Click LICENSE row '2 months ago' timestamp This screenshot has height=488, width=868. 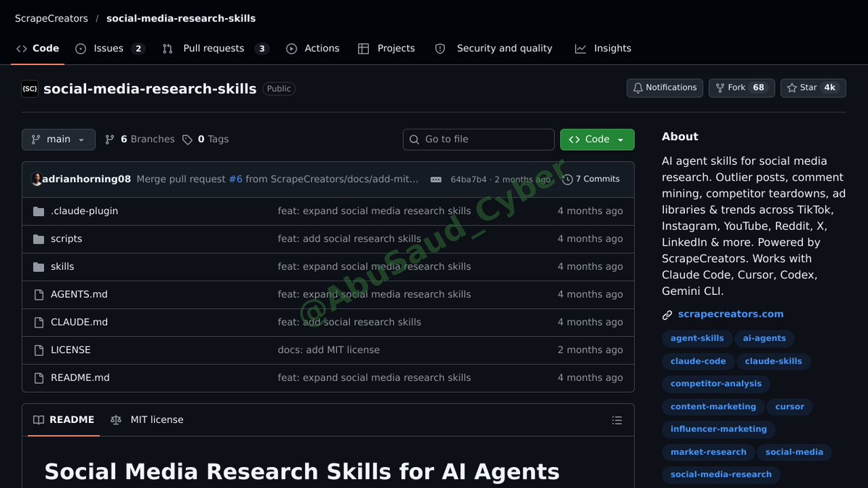590,350
